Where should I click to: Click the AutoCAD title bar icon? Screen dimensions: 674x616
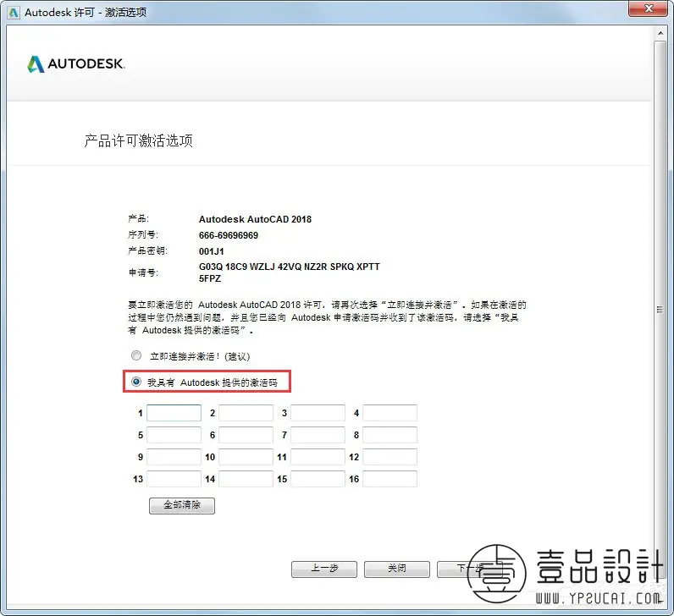tap(14, 13)
